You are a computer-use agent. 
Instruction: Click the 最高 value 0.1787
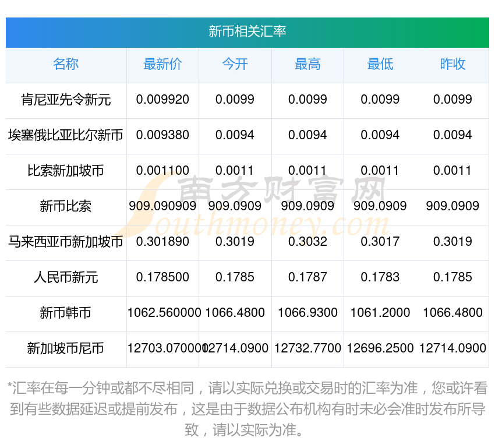tap(307, 277)
